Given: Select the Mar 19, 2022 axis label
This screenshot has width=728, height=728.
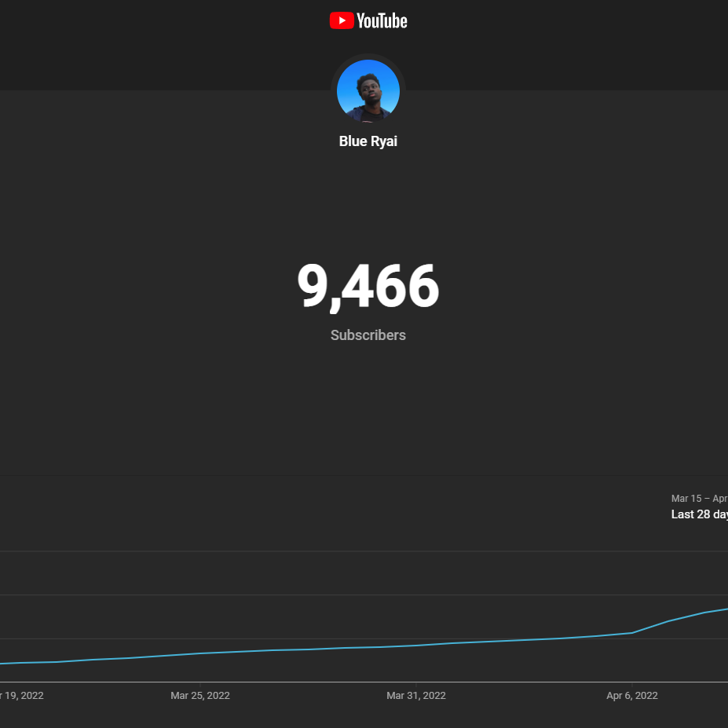Looking at the screenshot, I should click(22, 696).
